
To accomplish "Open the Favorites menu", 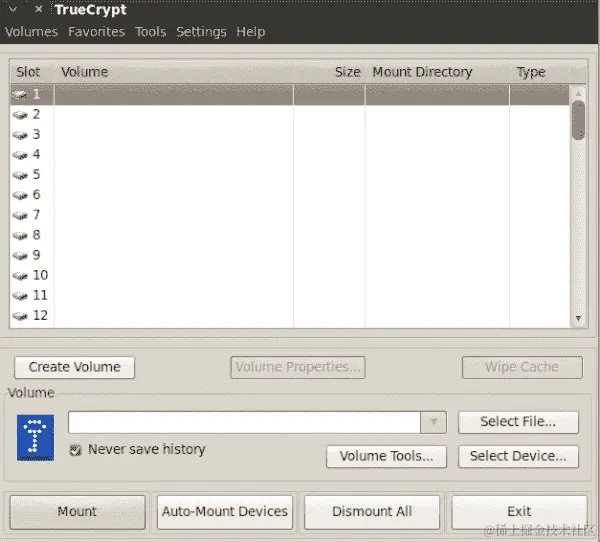I will click(96, 31).
